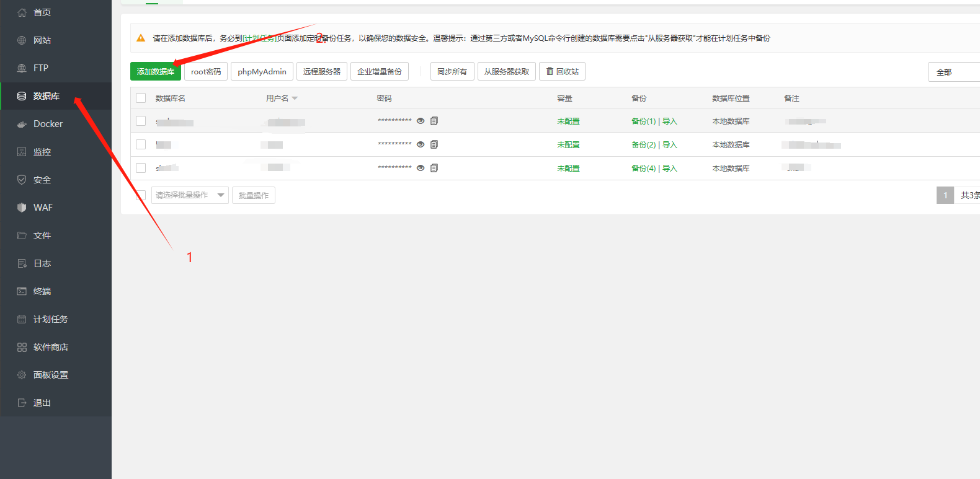
Task: Click 未配置 in the 备份(2) row
Action: (568, 144)
